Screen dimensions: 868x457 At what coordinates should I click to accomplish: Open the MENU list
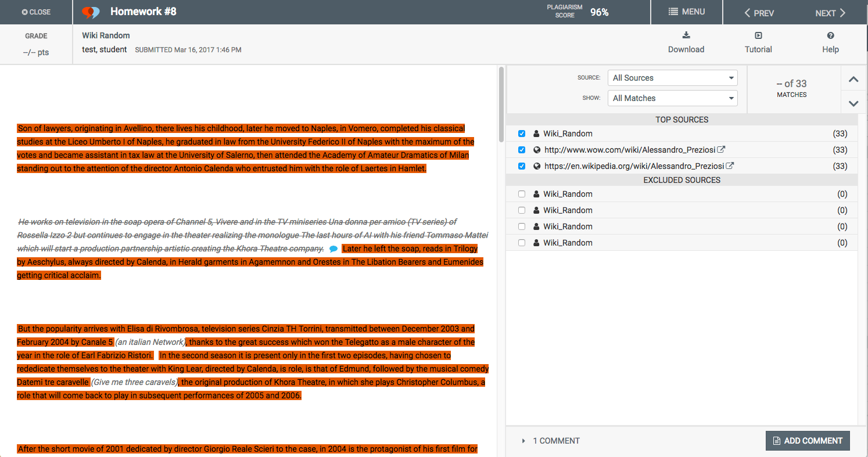coord(686,12)
